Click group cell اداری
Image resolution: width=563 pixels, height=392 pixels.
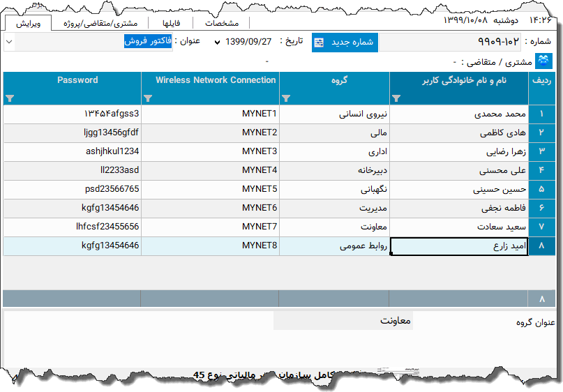click(335, 152)
